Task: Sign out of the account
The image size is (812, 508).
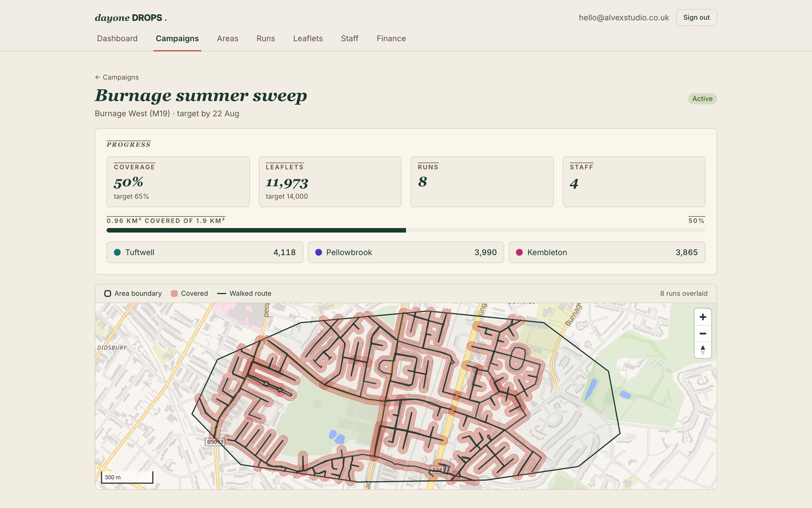Action: click(696, 17)
